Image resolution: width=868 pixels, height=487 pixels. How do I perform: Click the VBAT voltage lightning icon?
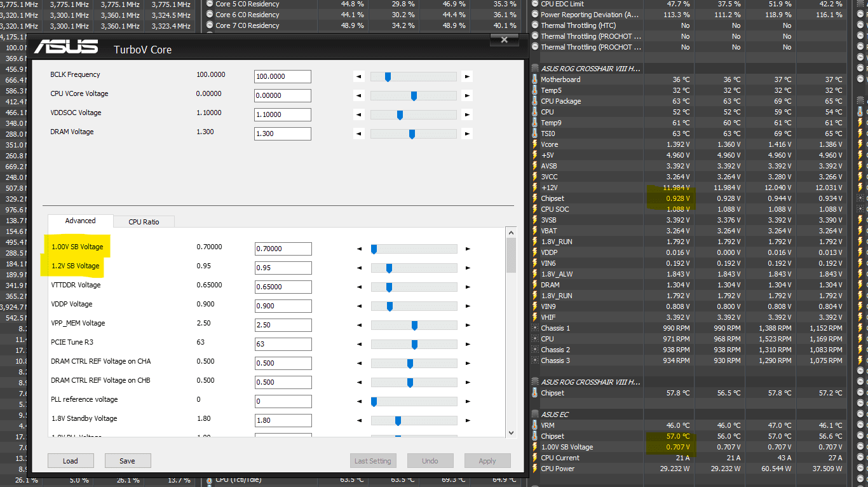[534, 231]
